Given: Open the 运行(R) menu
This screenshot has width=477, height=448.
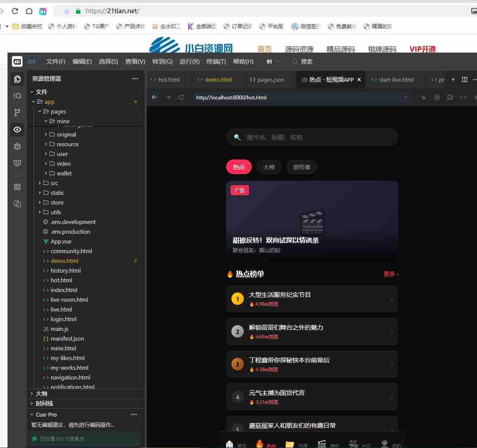Looking at the screenshot, I should [x=189, y=61].
